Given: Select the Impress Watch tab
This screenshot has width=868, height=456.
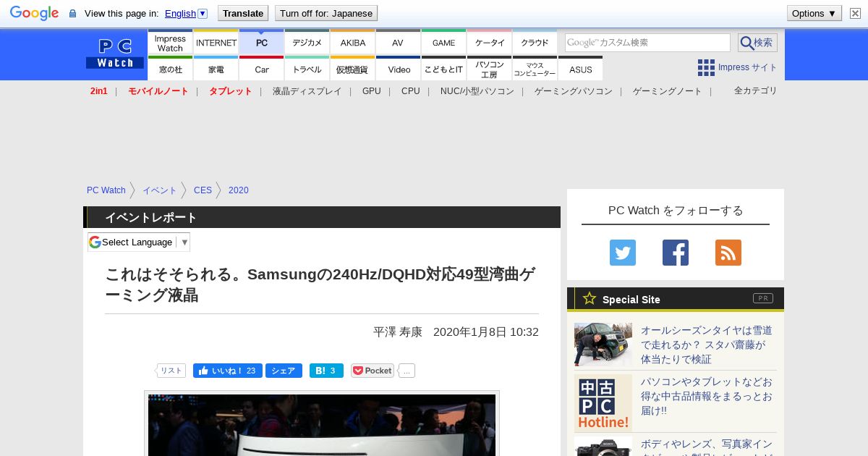Looking at the screenshot, I should coord(170,43).
